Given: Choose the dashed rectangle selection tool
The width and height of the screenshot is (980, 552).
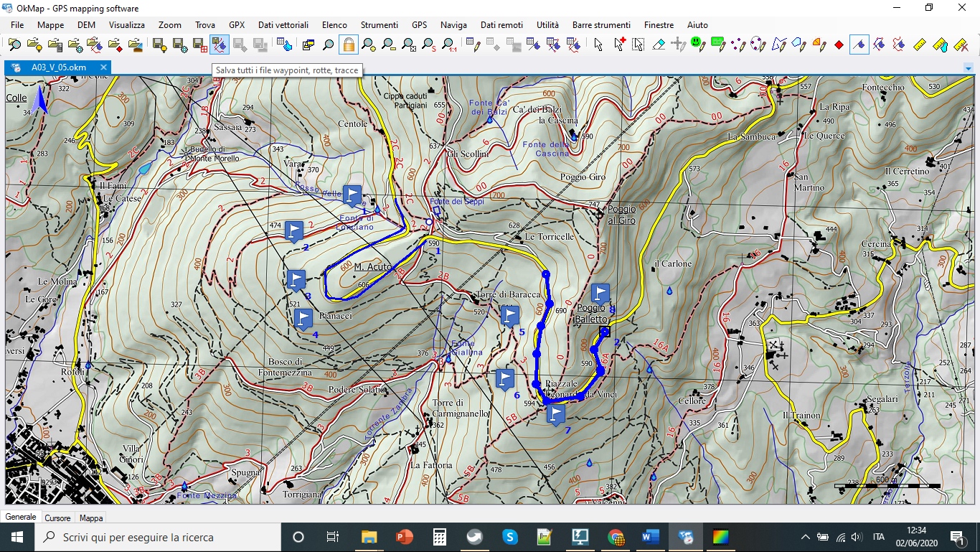Looking at the screenshot, I should click(639, 45).
